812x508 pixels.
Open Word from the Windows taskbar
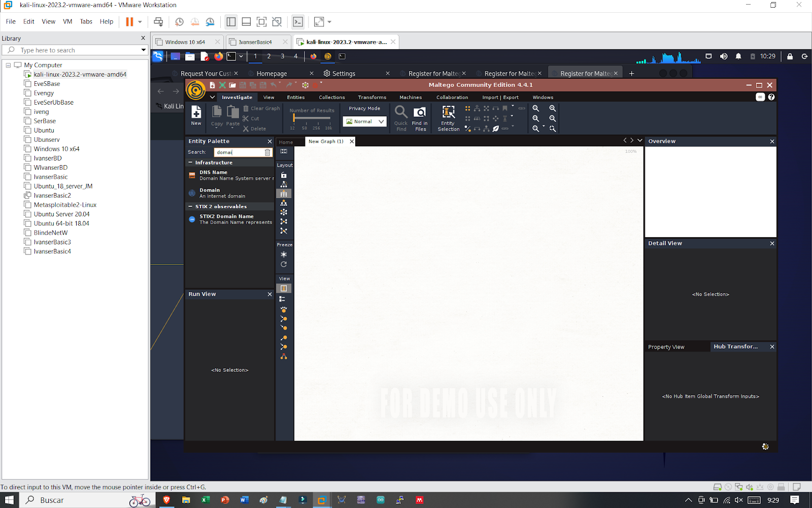(x=244, y=500)
